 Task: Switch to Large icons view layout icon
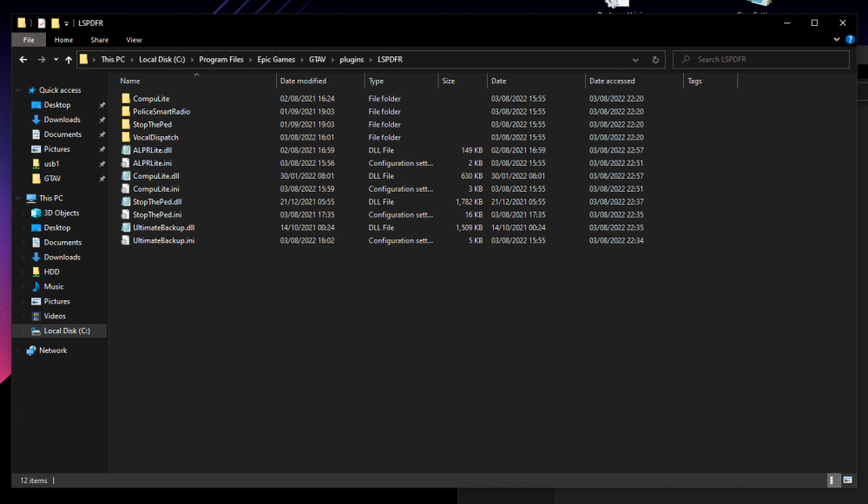tap(847, 481)
